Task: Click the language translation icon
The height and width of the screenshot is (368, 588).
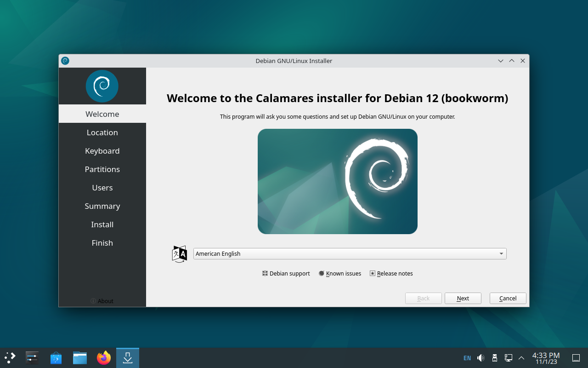Action: click(179, 254)
